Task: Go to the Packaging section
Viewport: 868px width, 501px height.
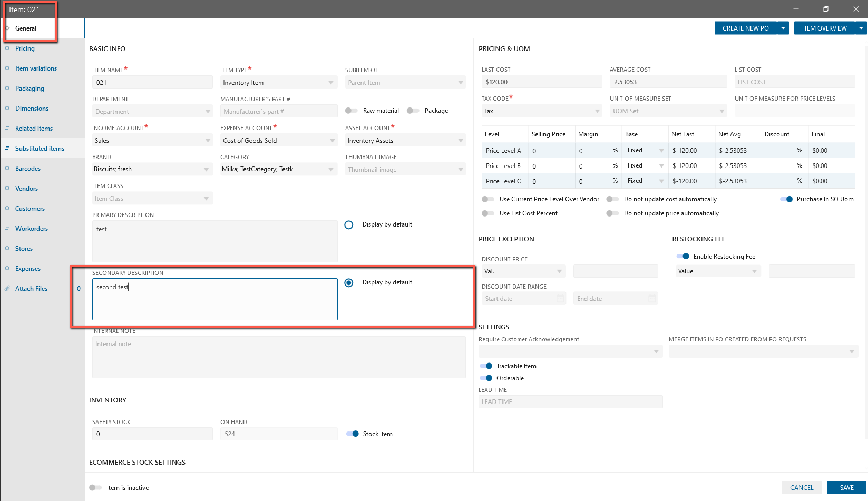Action: click(x=30, y=89)
